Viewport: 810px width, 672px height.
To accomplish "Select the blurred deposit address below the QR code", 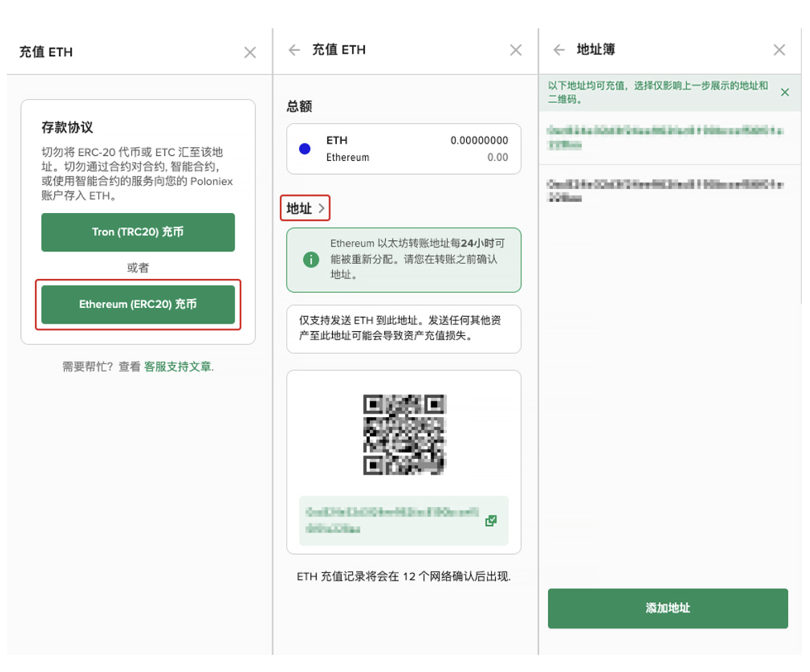I will [x=392, y=520].
